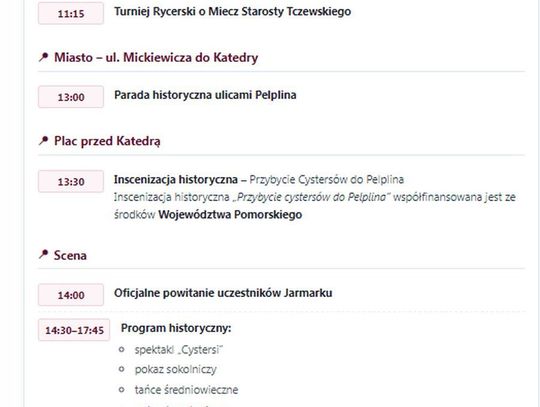540x407 pixels.
Task: Click the pokaz sokolniczy list item
Action: [x=176, y=369]
